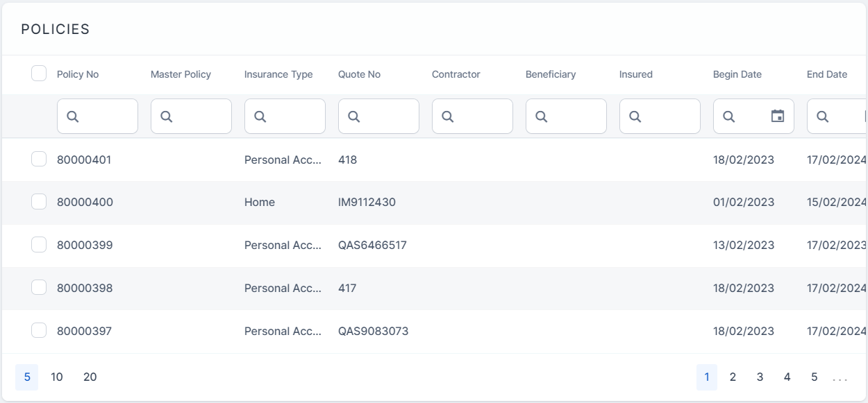This screenshot has width=868, height=403.
Task: Sort by the Policy No column header
Action: click(x=78, y=74)
